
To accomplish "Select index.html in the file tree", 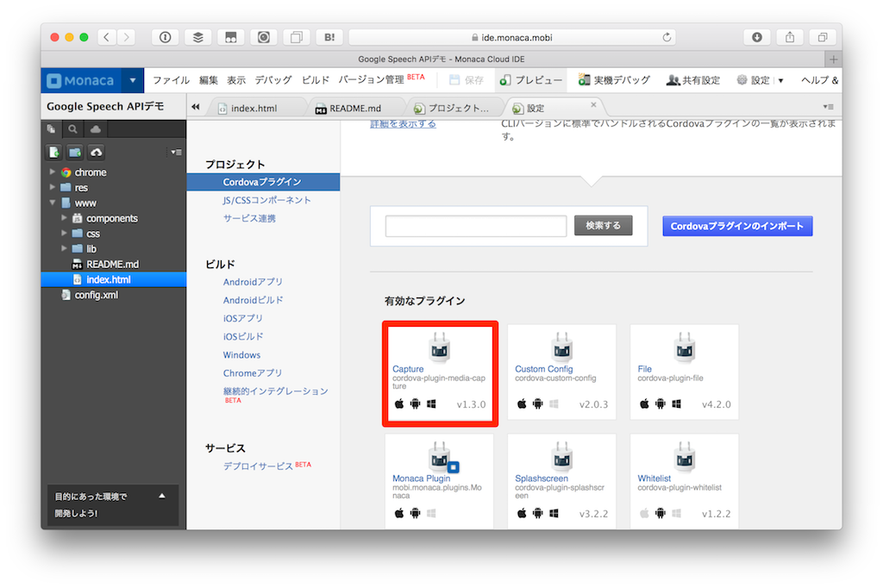I will [114, 279].
